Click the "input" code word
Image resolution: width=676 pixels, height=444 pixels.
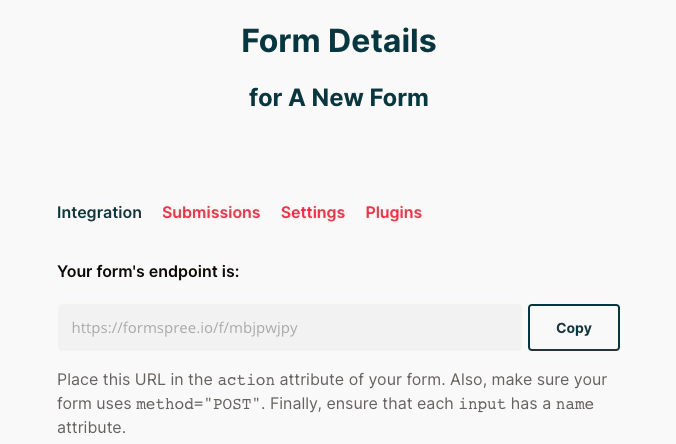pyautogui.click(x=482, y=404)
